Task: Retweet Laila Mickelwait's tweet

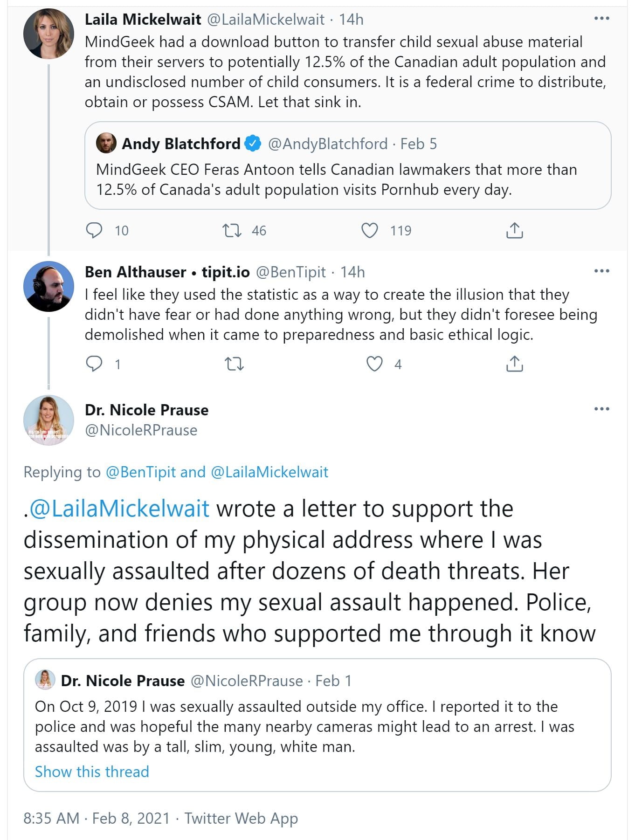Action: 232,230
